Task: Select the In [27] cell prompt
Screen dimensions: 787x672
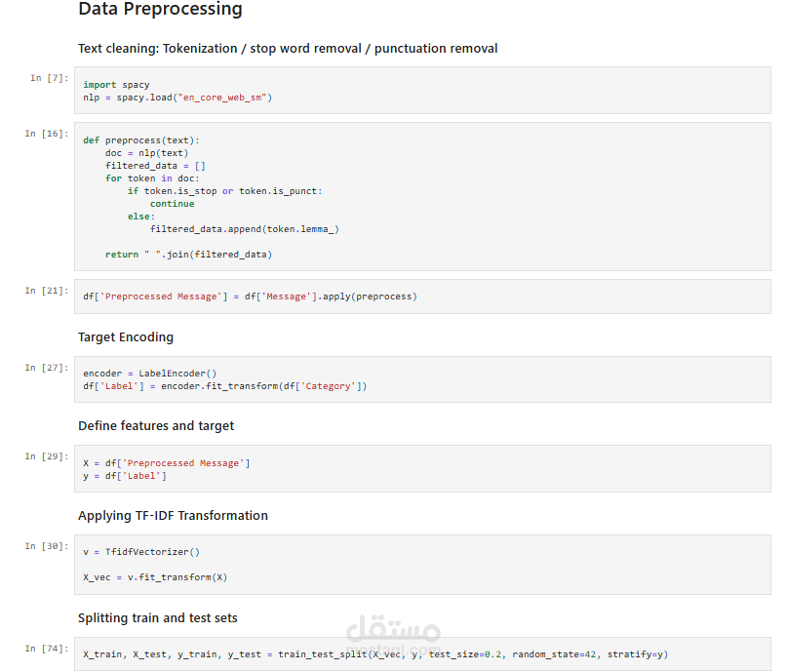Action: [46, 368]
